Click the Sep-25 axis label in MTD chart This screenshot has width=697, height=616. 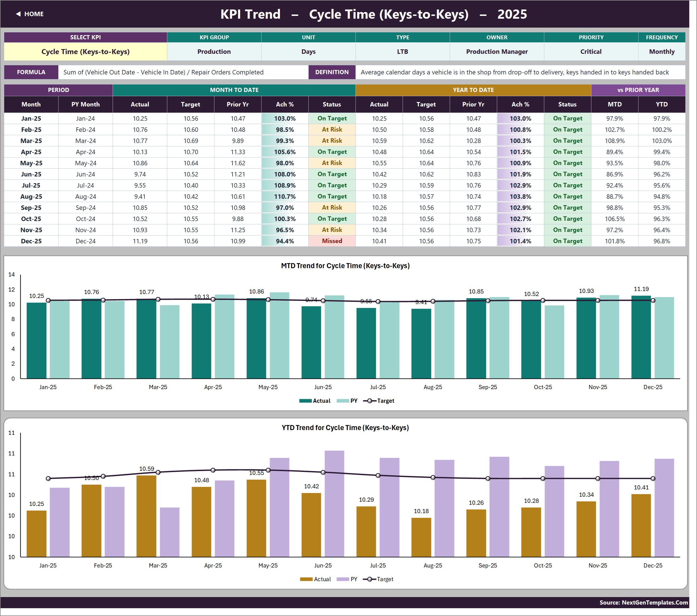pos(488,387)
